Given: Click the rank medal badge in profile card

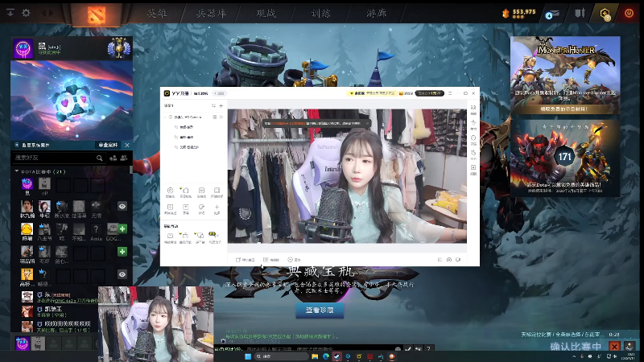Looking at the screenshot, I should tap(118, 48).
